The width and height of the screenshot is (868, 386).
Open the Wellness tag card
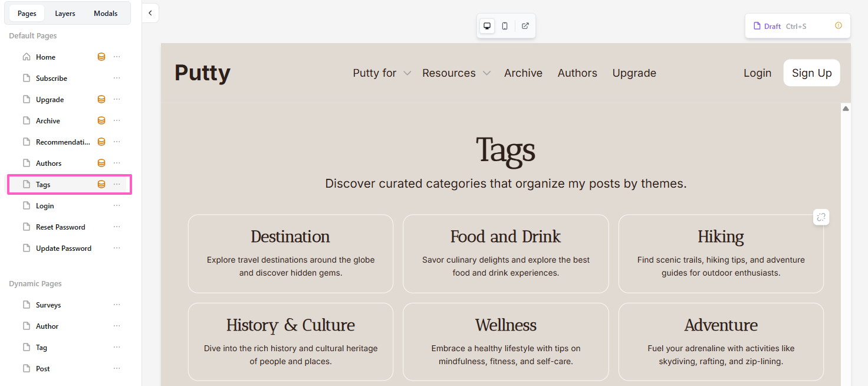(x=506, y=342)
